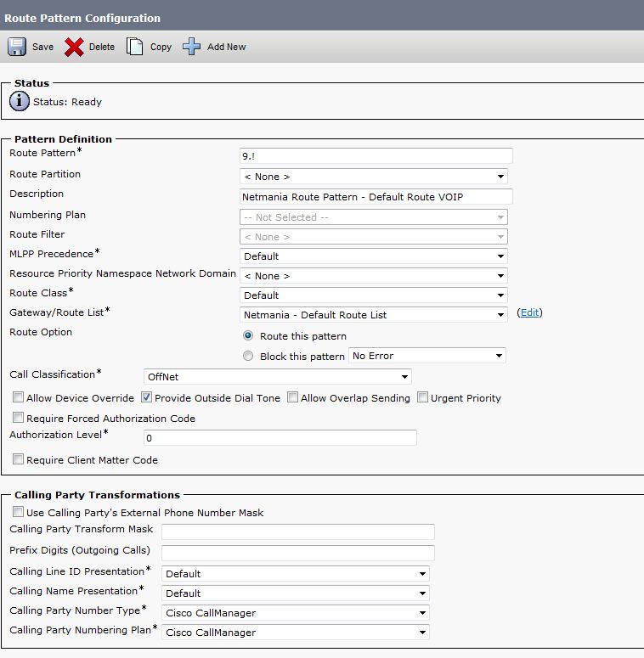Screen dimensions: 644x658
Task: Click the Prefix Digits (Outgoing Calls) field
Action: 298,553
